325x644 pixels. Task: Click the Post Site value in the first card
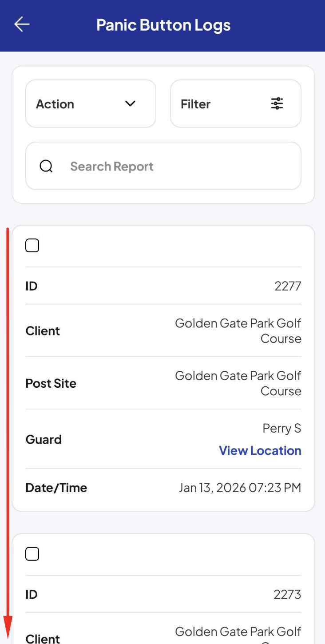(238, 383)
